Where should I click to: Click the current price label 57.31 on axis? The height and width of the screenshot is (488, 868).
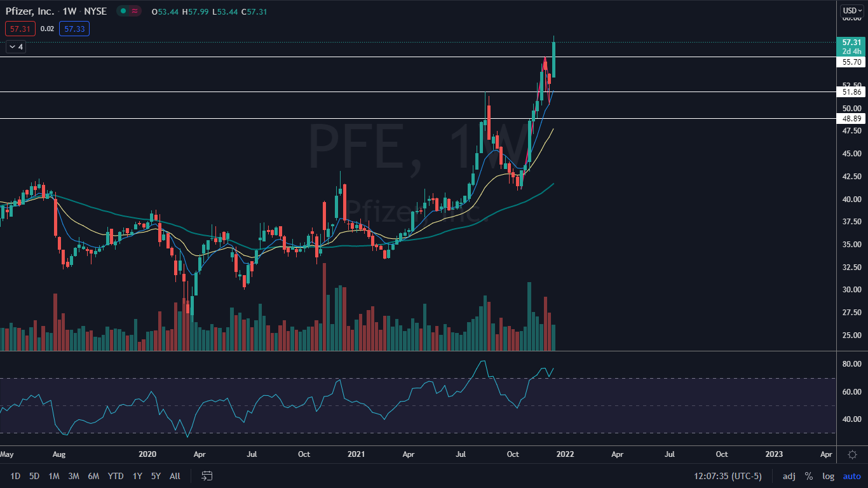coord(851,42)
